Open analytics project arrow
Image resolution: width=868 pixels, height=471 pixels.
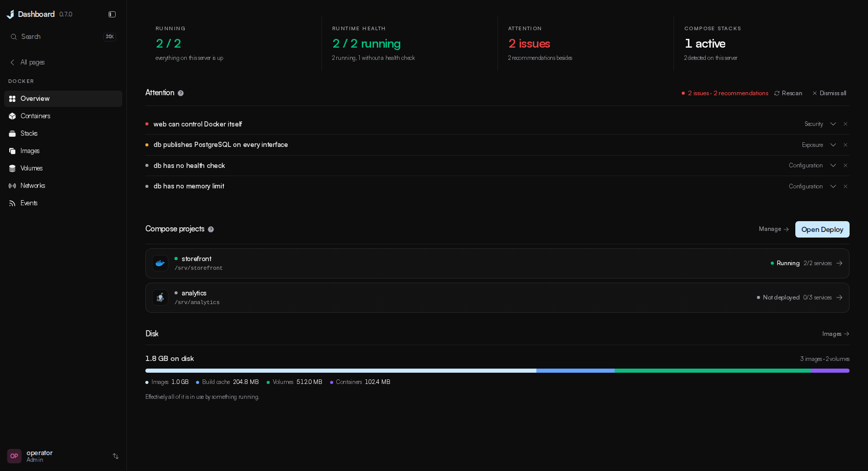839,297
